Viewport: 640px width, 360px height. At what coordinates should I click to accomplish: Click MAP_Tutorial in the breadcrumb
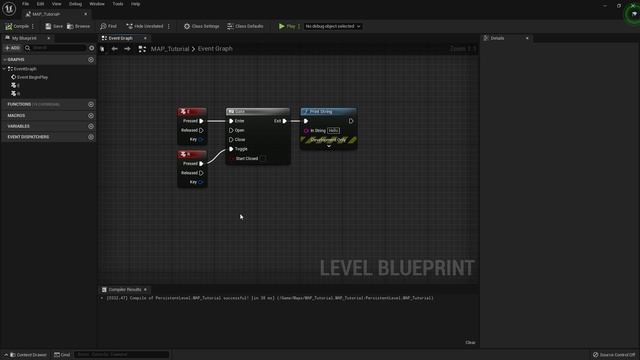point(170,49)
